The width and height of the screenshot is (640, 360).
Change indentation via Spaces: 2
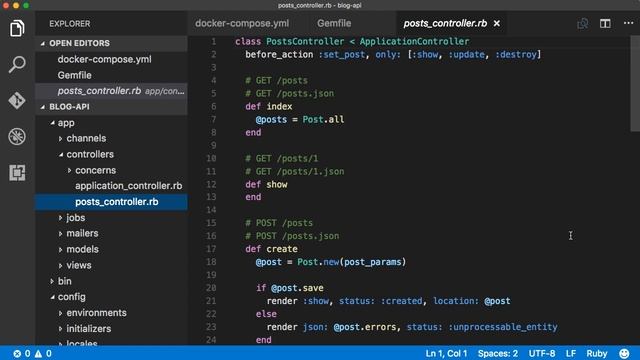coord(498,353)
